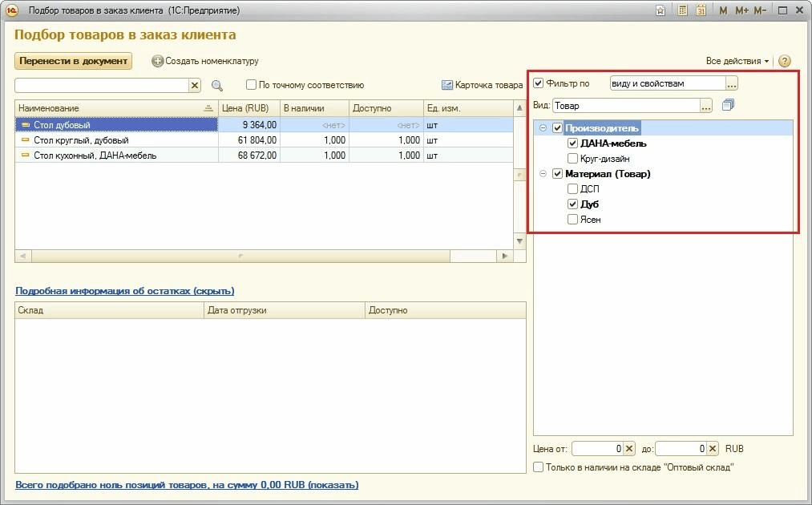Open the Все действия menu
The width and height of the screenshot is (812, 505).
pyautogui.click(x=737, y=61)
